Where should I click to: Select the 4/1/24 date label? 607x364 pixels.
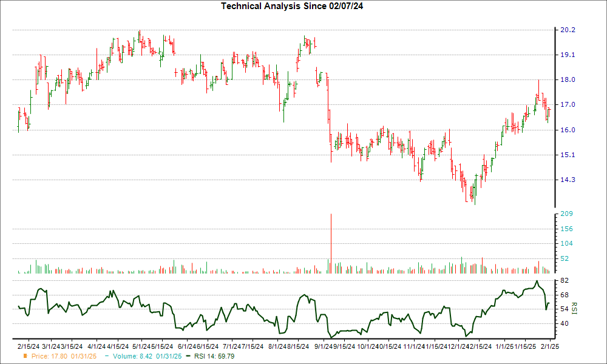[x=97, y=346]
